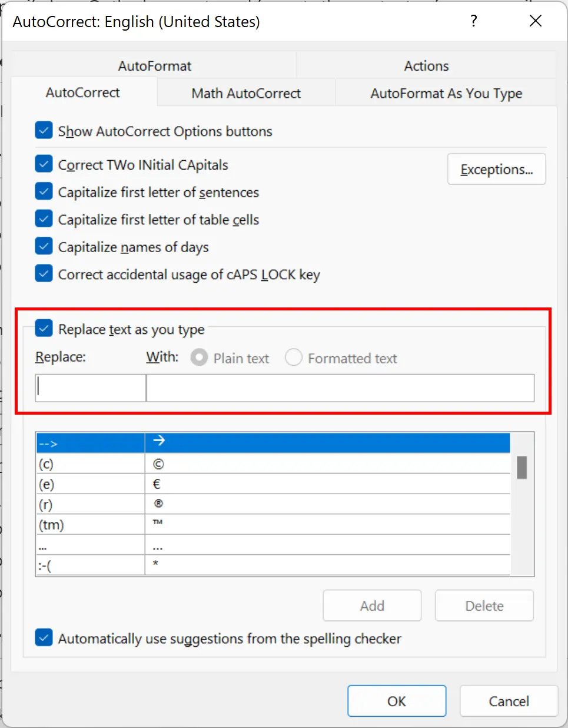Select the (r) registered entry
This screenshot has height=728, width=568.
click(273, 504)
